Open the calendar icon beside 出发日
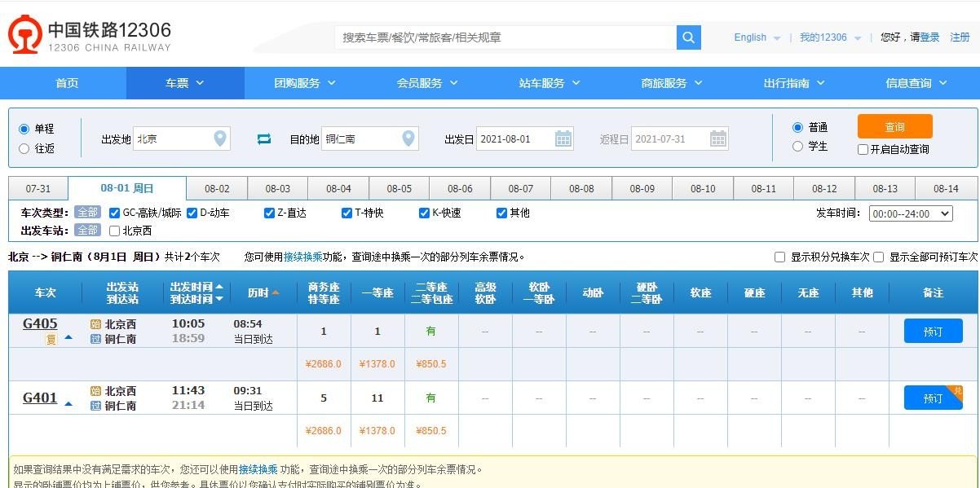Viewport: 980px width, 488px height. pos(563,138)
